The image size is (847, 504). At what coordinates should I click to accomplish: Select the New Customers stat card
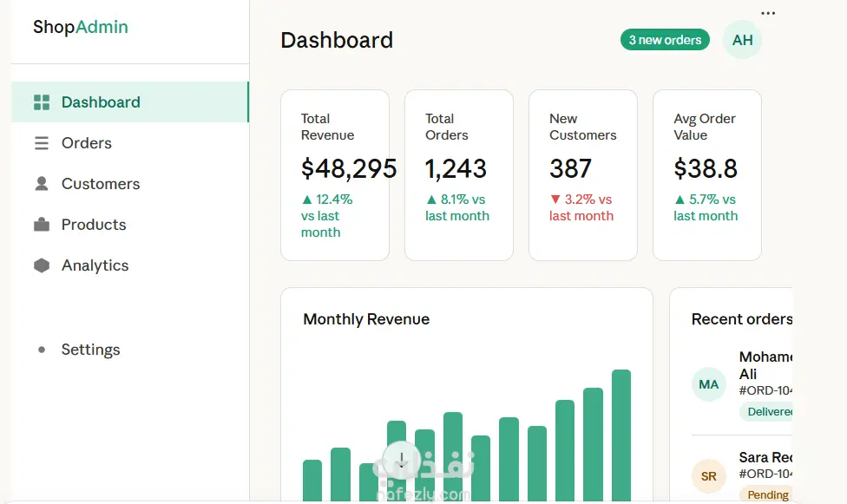(582, 175)
